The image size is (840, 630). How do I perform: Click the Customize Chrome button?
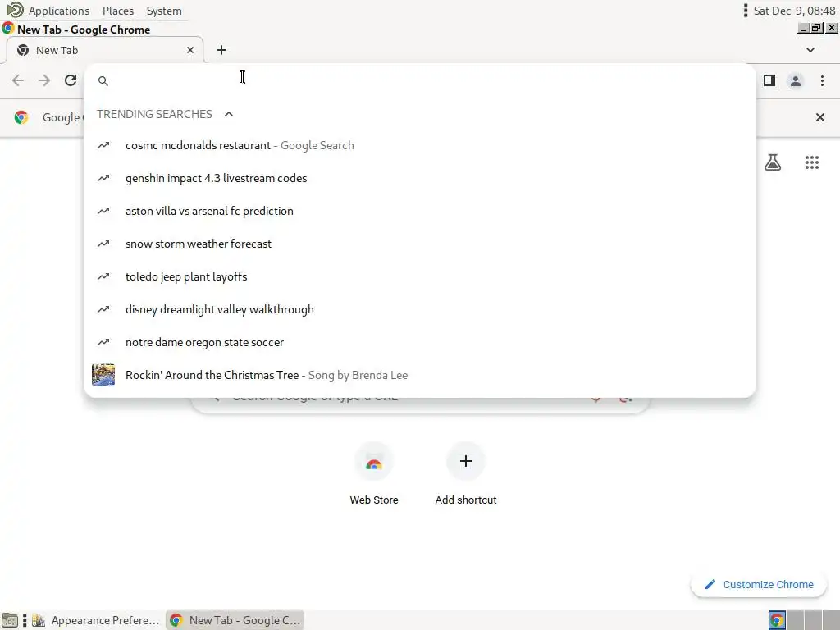tap(758, 584)
